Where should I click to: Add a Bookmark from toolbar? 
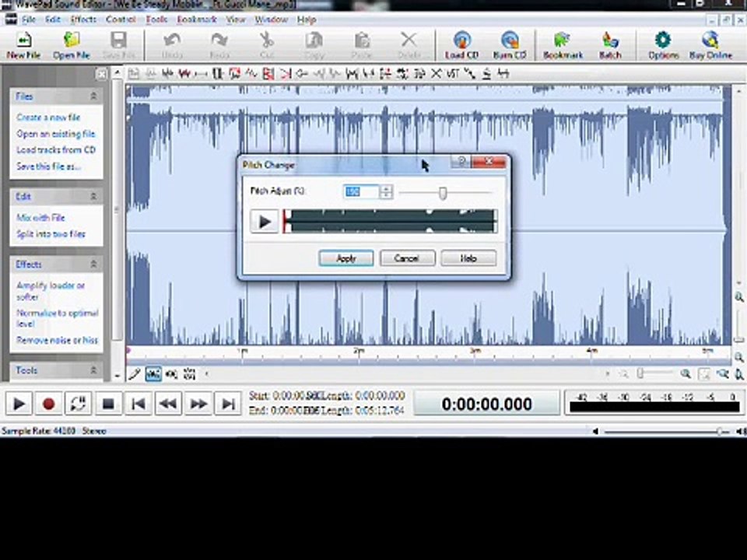(x=563, y=45)
